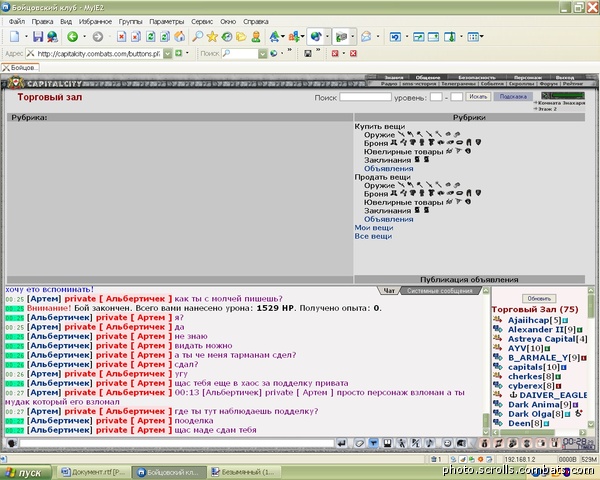Open the Мои вещи link

coord(373,228)
